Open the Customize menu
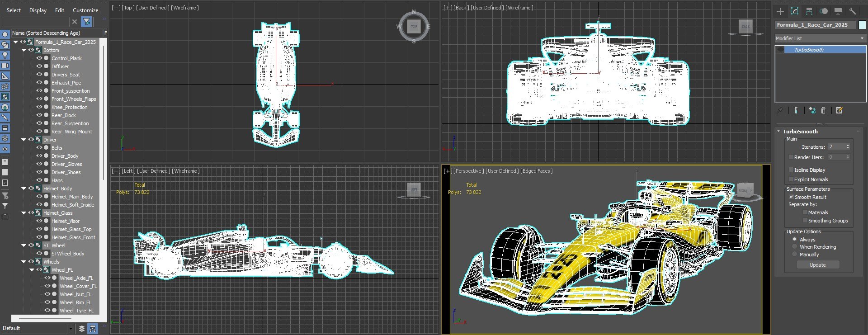 coord(85,10)
